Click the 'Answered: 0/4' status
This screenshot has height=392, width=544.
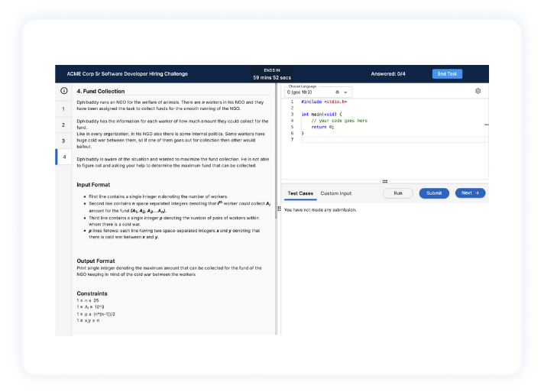pos(388,74)
